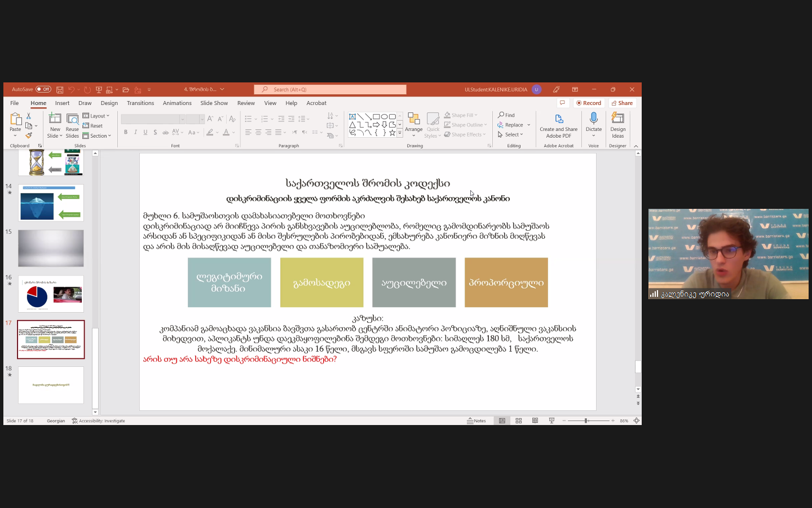Click Fit slide to current window icon

[637, 421]
